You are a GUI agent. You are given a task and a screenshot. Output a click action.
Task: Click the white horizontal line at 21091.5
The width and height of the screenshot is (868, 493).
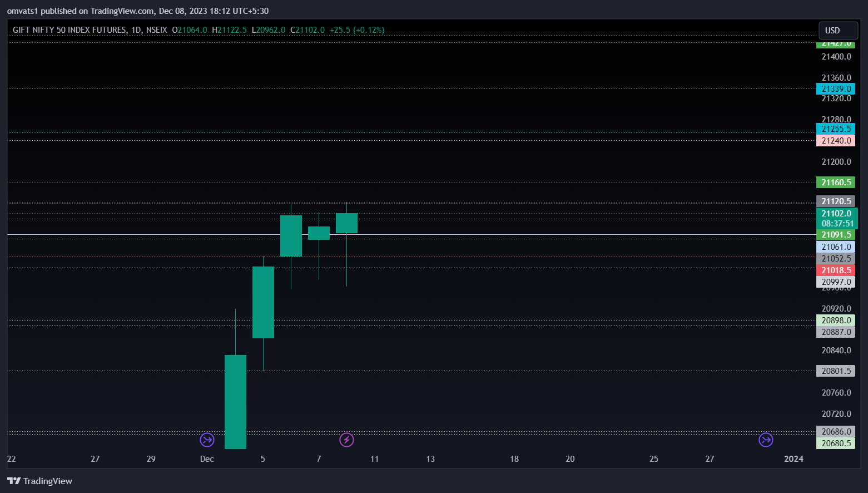pyautogui.click(x=411, y=235)
